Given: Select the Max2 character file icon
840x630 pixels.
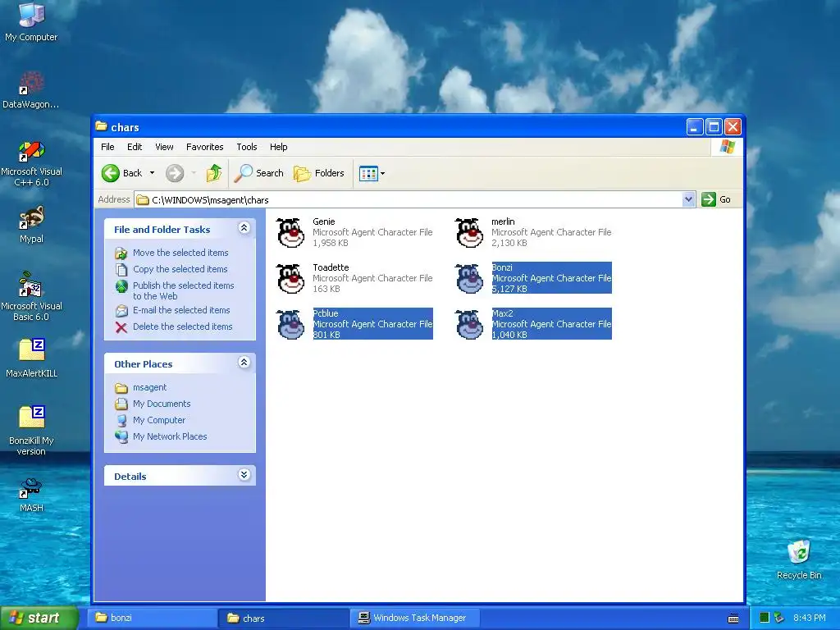Looking at the screenshot, I should coord(470,325).
